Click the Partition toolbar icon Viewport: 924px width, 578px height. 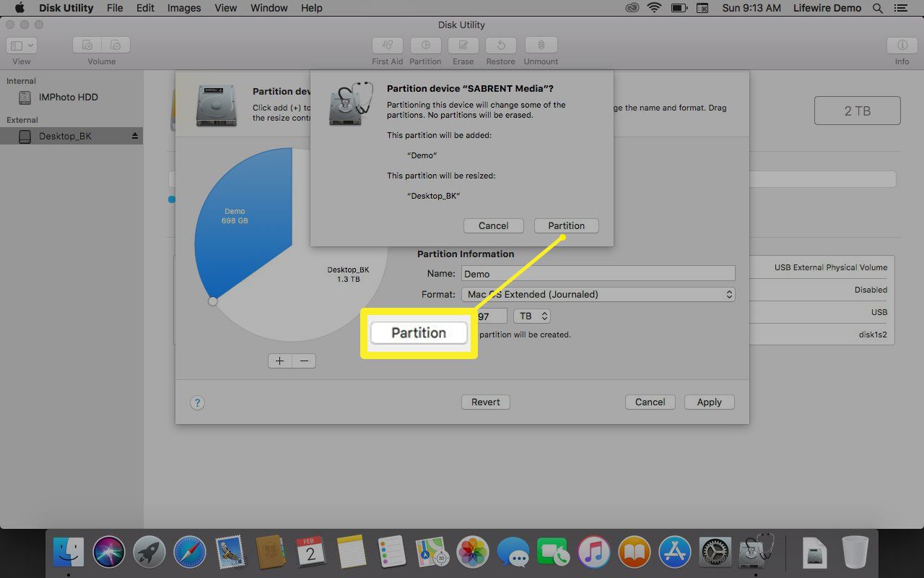click(425, 45)
